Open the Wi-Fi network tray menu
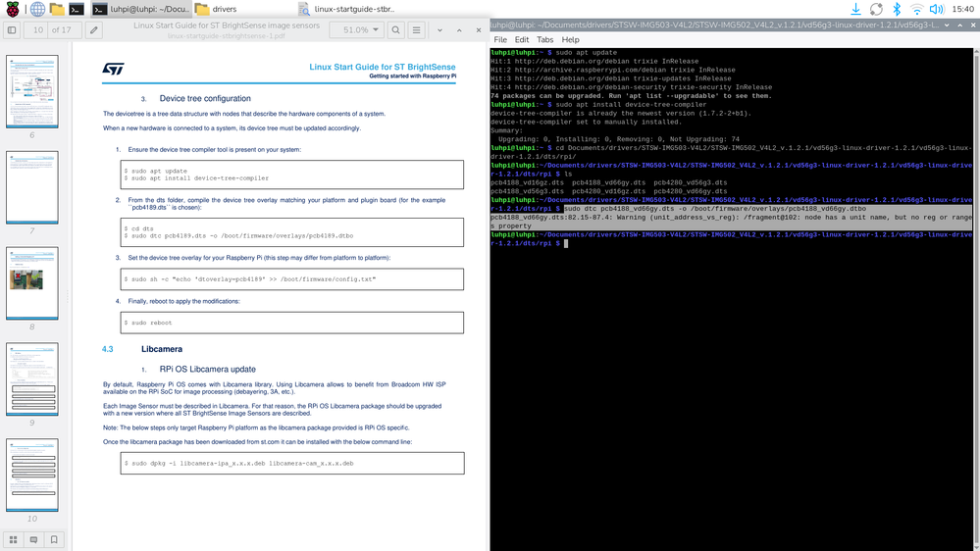Image resolution: width=980 pixels, height=551 pixels. 916,9
